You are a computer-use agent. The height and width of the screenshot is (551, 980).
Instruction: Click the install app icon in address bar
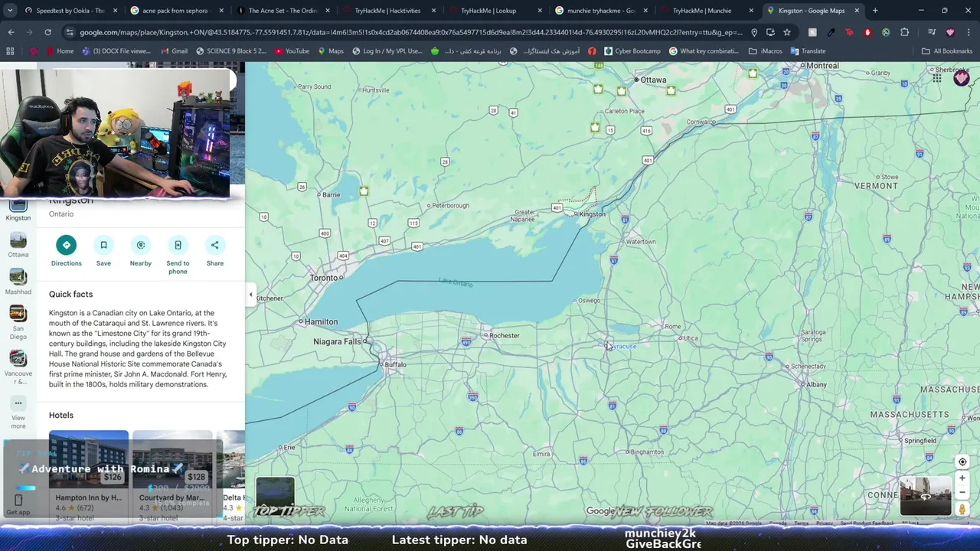770,32
